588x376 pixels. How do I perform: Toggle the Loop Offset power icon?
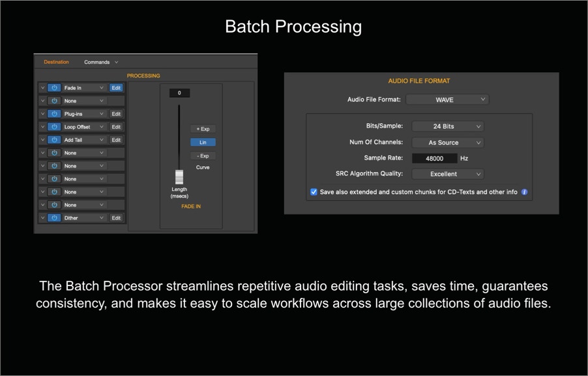click(55, 127)
